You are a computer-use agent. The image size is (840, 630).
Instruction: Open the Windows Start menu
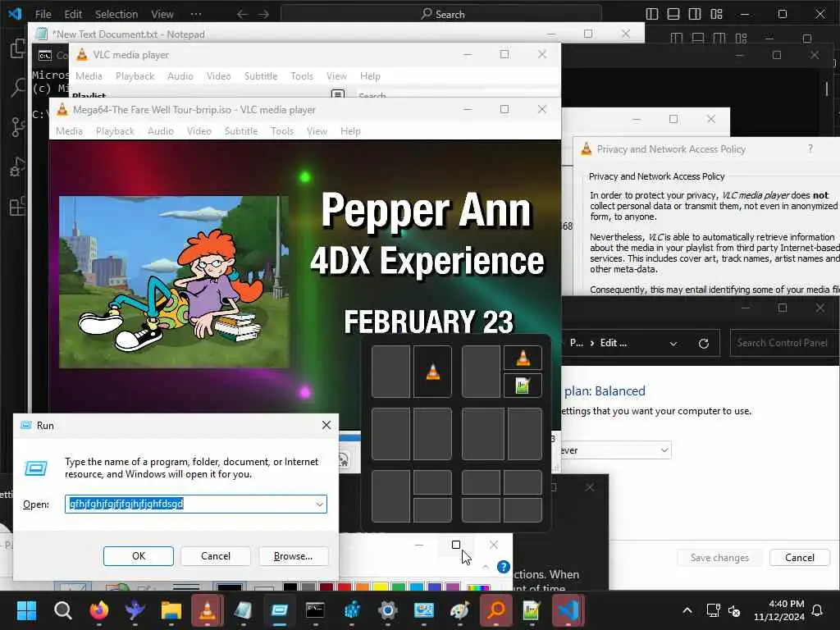[x=26, y=610]
